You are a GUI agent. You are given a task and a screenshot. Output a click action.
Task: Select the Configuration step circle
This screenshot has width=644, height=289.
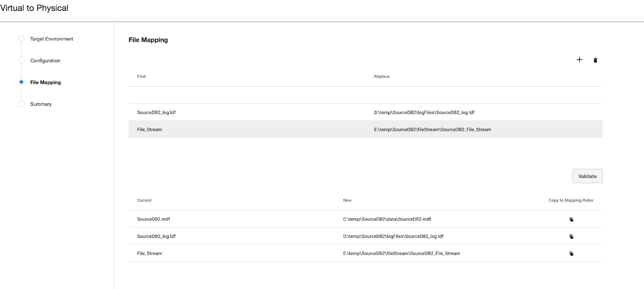point(21,60)
